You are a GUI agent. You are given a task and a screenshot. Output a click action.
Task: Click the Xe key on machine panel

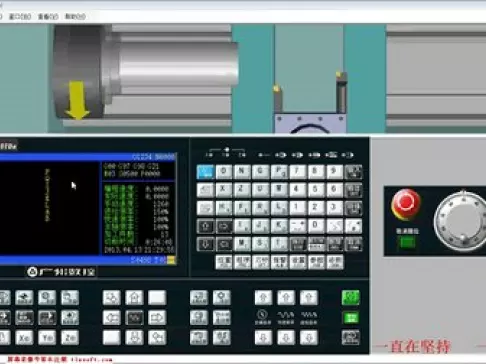point(24,338)
